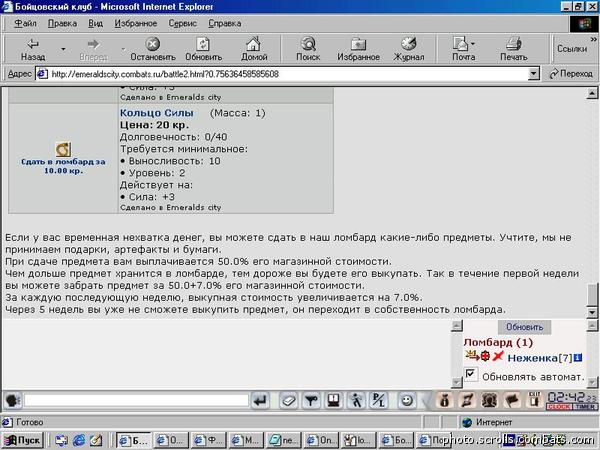Click the speaking head chat icon

click(x=13, y=401)
